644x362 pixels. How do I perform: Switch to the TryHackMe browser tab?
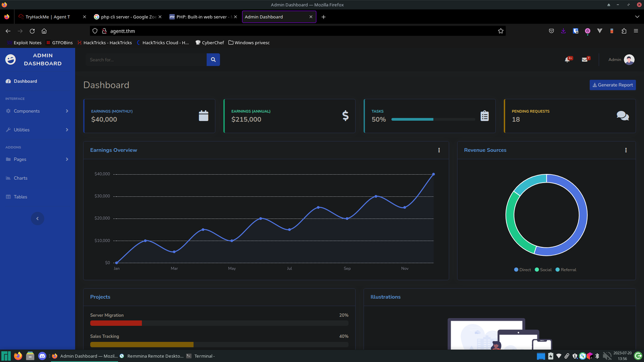(47, 17)
